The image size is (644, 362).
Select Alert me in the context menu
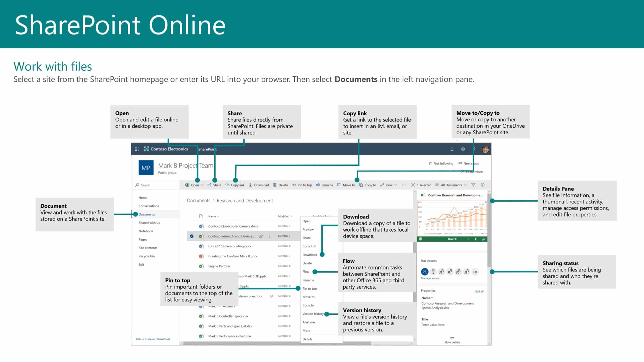(x=308, y=322)
